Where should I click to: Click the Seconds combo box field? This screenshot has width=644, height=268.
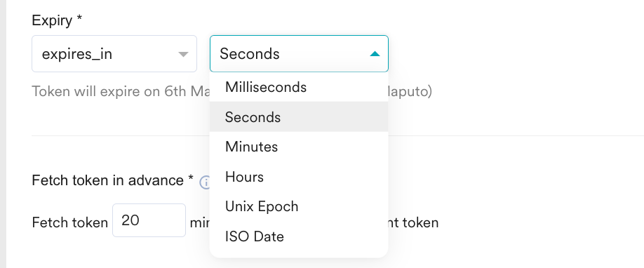tap(299, 54)
